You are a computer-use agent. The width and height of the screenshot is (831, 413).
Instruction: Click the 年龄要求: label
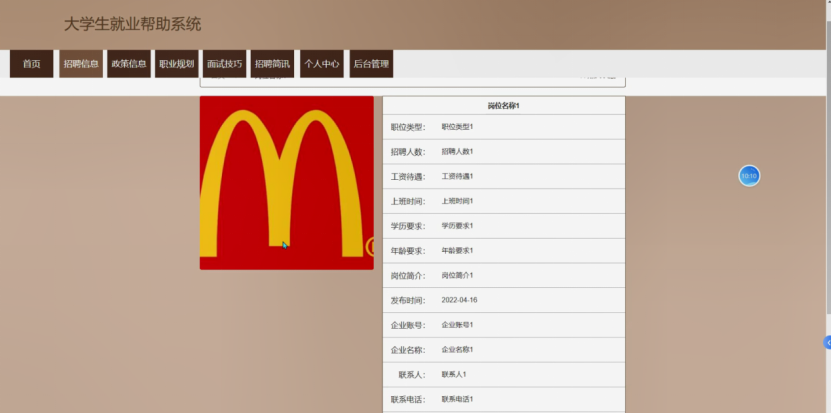408,251
